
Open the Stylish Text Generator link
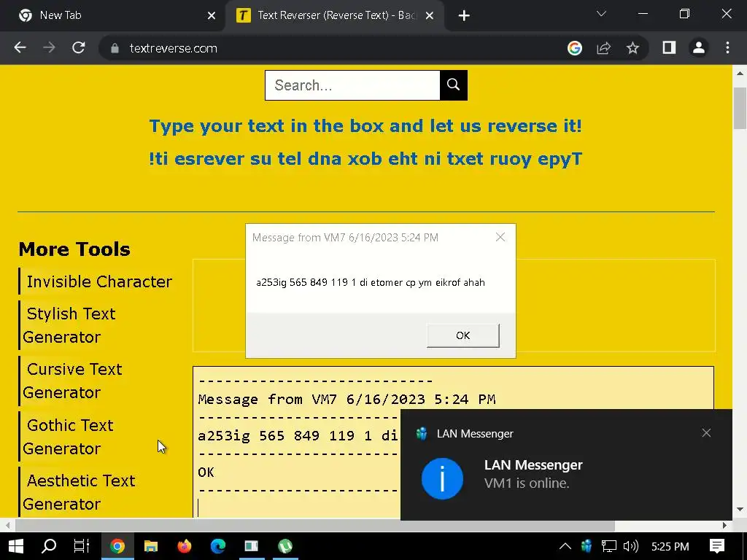click(69, 325)
